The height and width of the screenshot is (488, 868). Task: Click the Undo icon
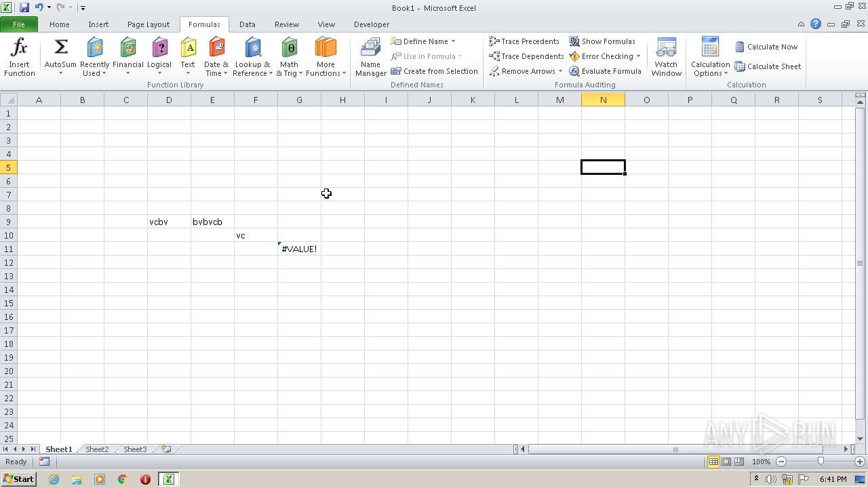click(39, 7)
